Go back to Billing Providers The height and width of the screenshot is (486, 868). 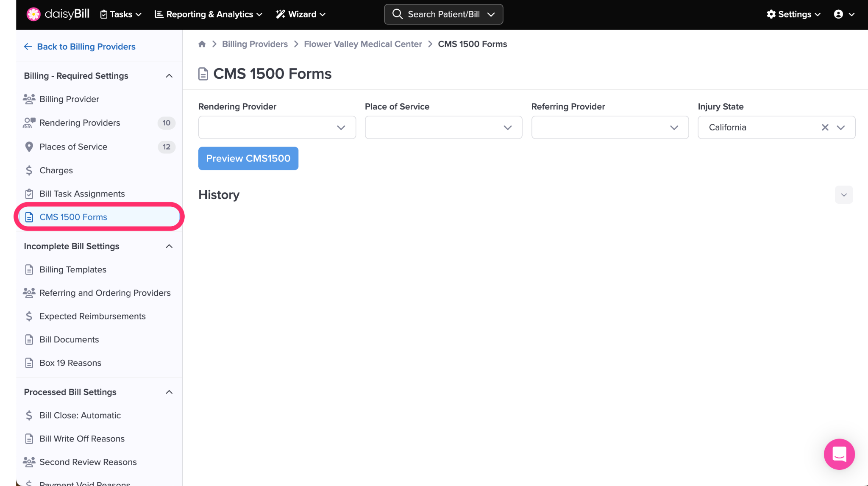[x=80, y=47]
